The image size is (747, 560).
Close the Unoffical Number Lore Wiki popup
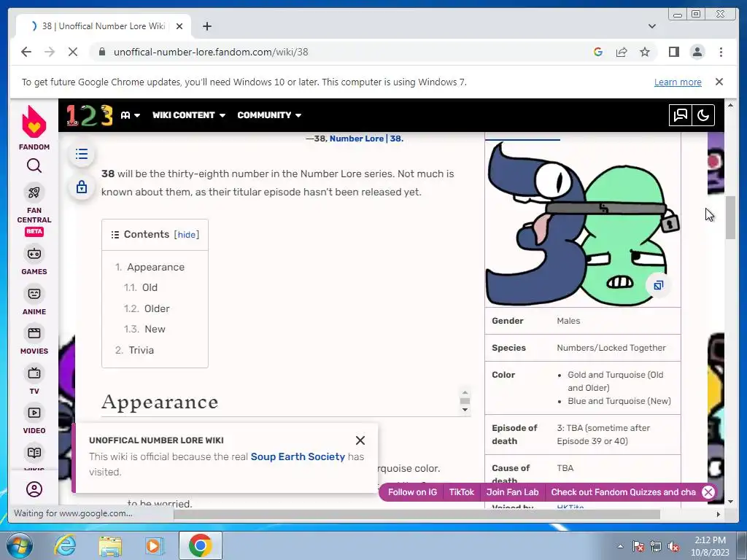tap(360, 440)
